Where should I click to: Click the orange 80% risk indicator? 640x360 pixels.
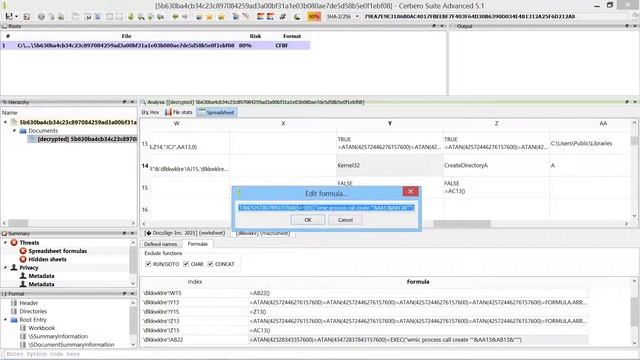tap(314, 17)
